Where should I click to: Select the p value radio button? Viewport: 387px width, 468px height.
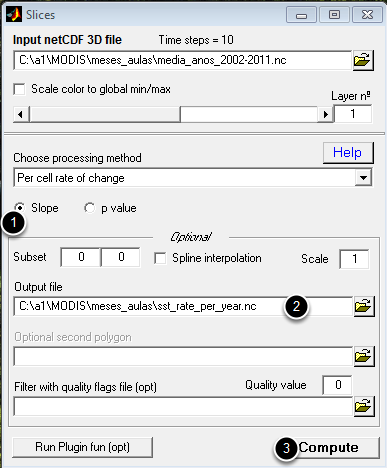pyautogui.click(x=89, y=208)
